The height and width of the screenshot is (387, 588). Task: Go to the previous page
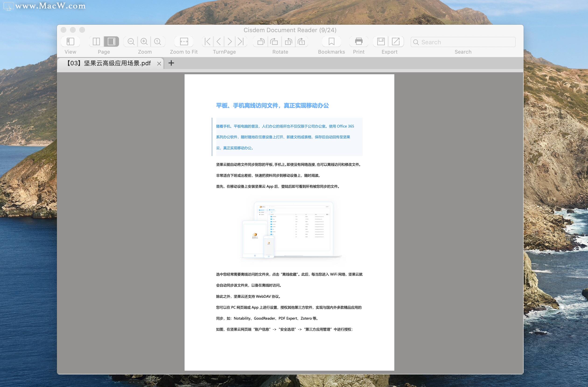219,41
